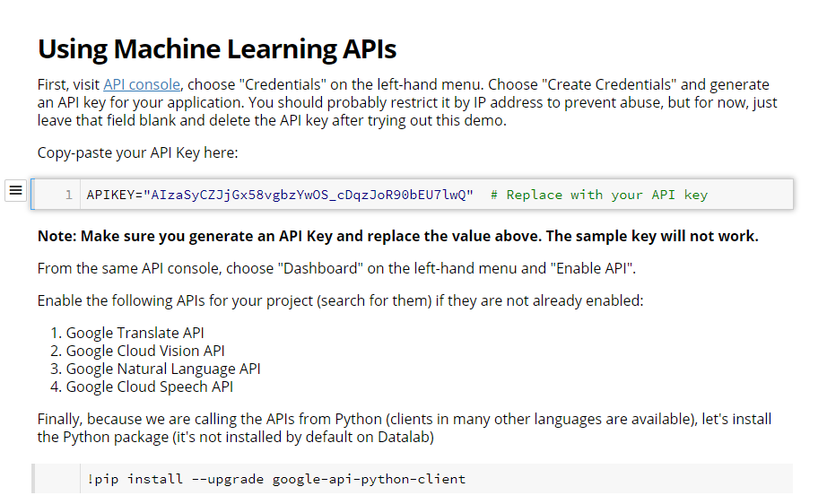Click the paragraph starting 'First, visit'
827x504 pixels.
click(x=407, y=102)
